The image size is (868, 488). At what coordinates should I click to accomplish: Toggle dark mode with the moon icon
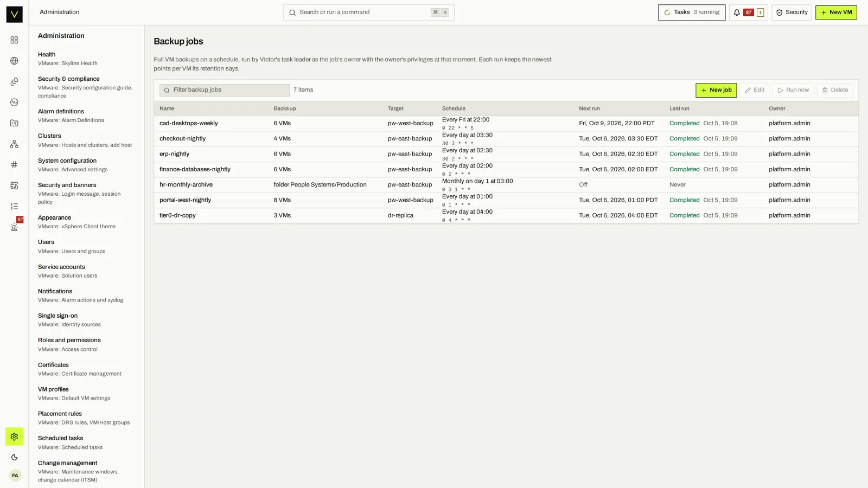click(14, 457)
